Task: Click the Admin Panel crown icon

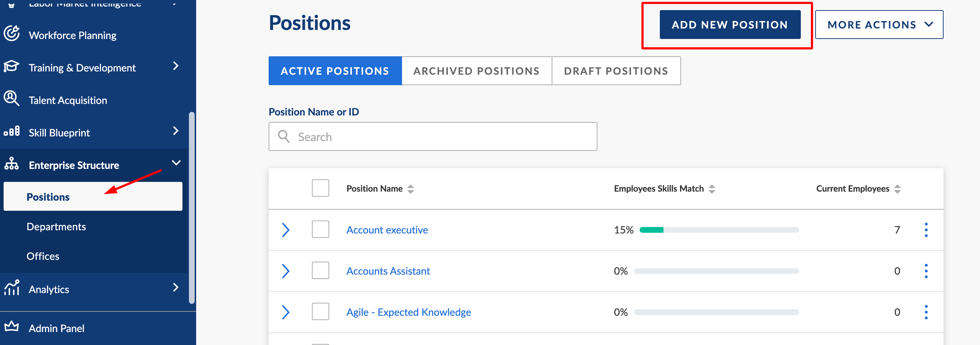Action: coord(12,327)
